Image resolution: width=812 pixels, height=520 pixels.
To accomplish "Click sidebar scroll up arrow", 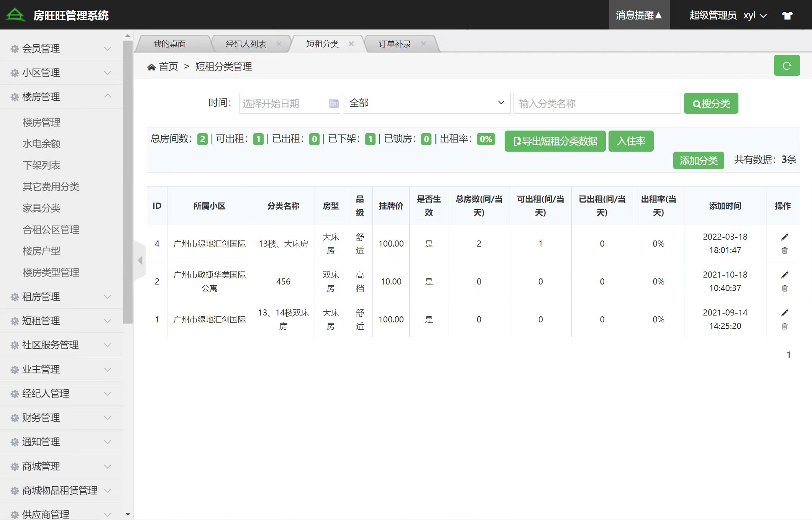I will pos(128,36).
